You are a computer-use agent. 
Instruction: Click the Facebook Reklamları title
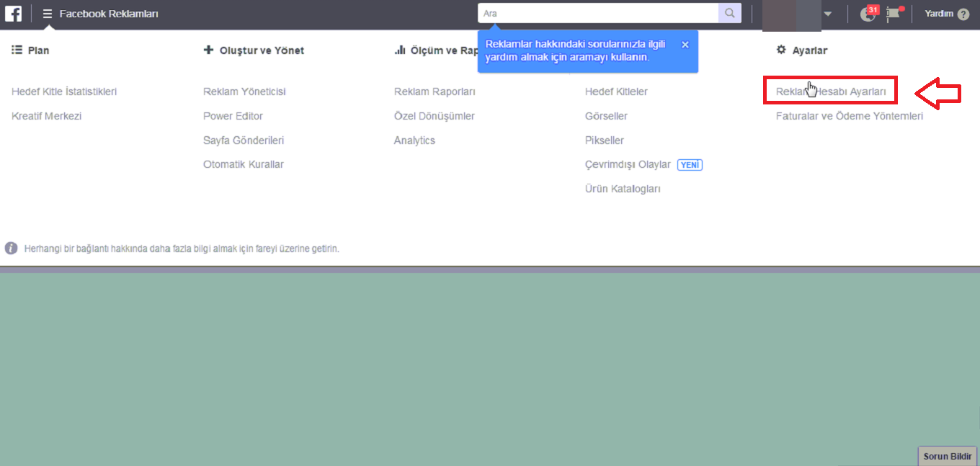coord(109,14)
